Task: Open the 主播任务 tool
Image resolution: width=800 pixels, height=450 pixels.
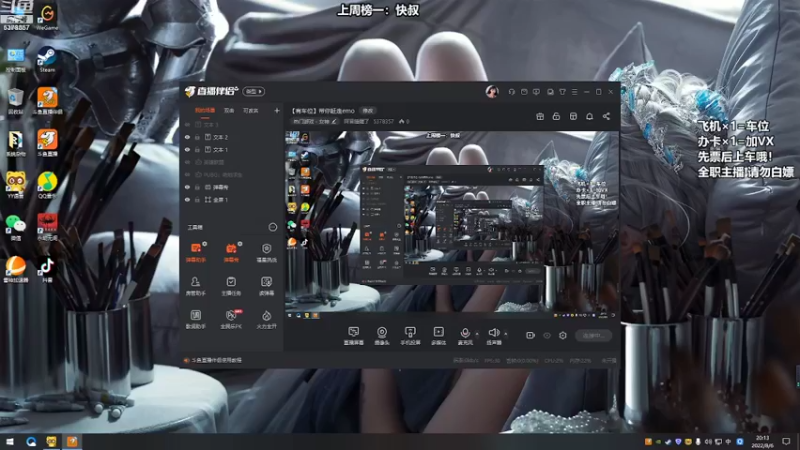Action: click(x=231, y=286)
